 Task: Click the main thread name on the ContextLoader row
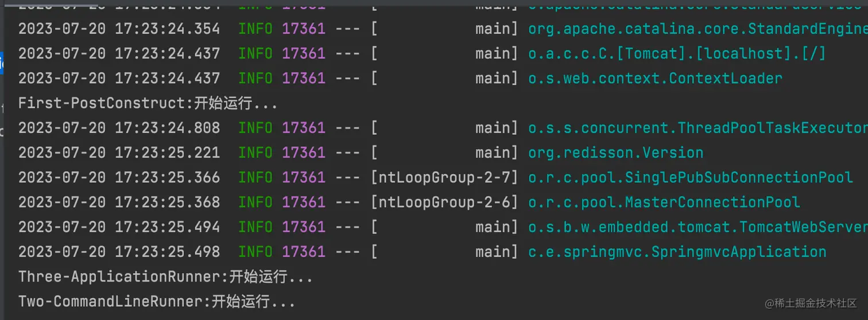coord(493,78)
